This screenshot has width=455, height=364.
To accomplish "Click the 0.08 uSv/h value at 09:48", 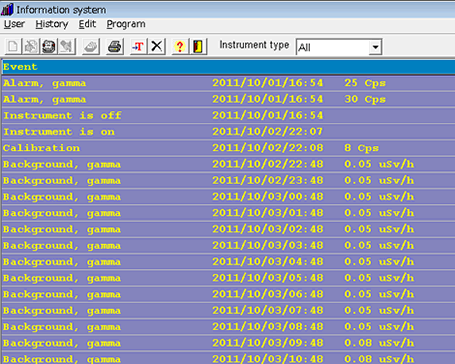I will coord(379,343).
